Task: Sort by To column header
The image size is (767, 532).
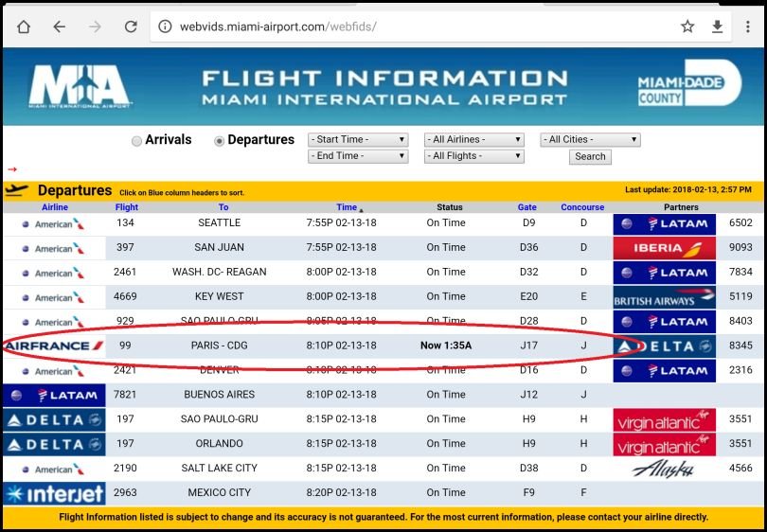Action: [x=223, y=207]
